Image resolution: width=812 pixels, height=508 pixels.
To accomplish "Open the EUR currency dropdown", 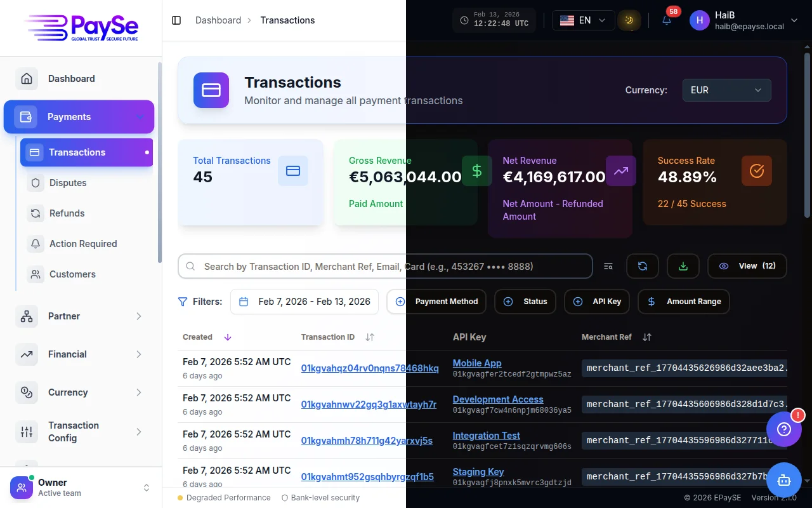I will pyautogui.click(x=726, y=90).
